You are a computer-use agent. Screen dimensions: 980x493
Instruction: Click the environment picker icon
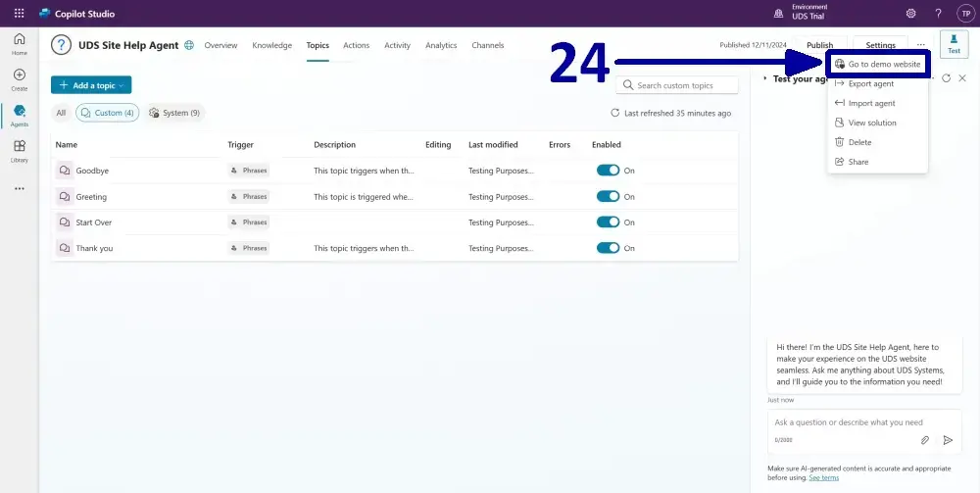tap(778, 13)
